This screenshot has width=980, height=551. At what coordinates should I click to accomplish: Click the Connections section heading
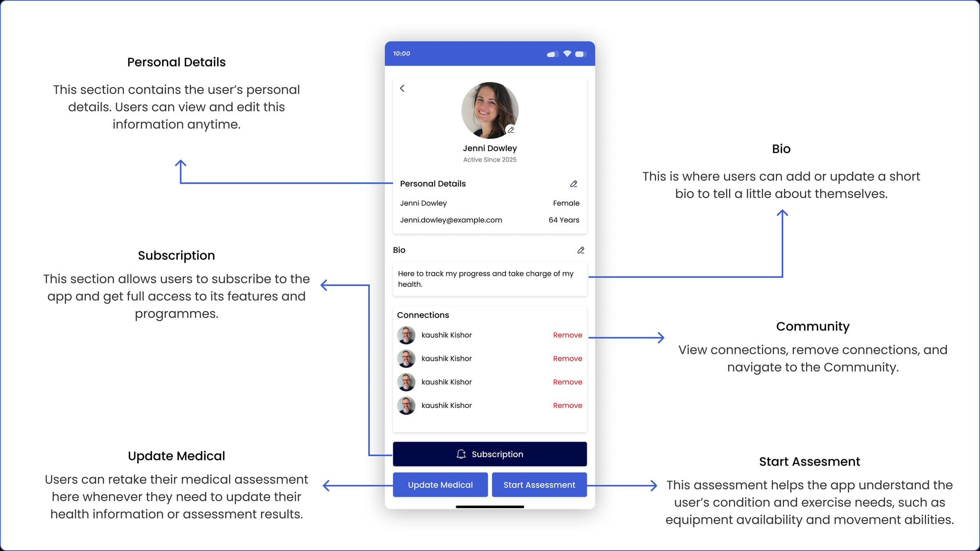point(423,315)
